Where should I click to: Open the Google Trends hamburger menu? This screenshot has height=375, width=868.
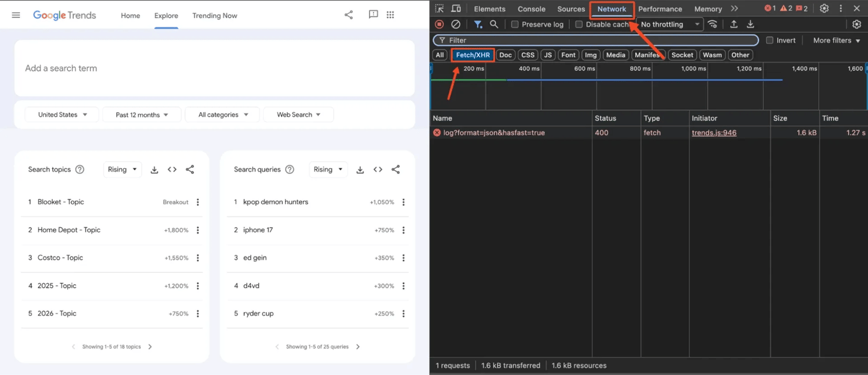16,15
